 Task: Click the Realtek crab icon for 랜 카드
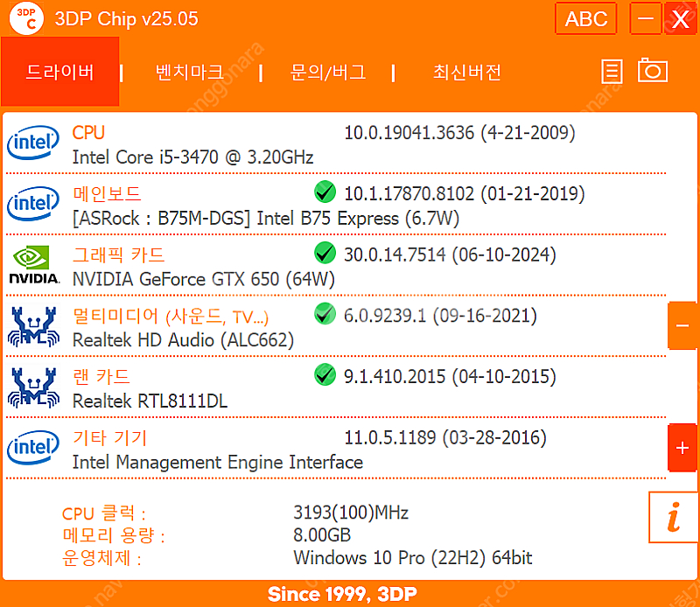[x=33, y=387]
